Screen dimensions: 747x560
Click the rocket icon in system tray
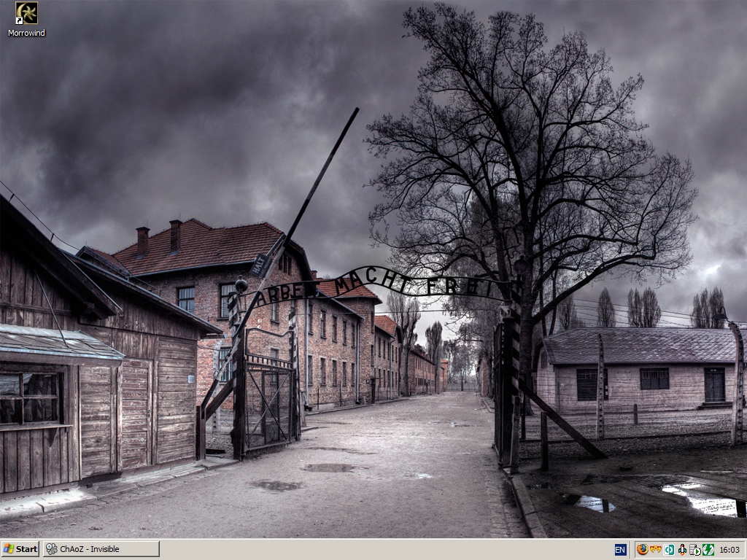[681, 550]
